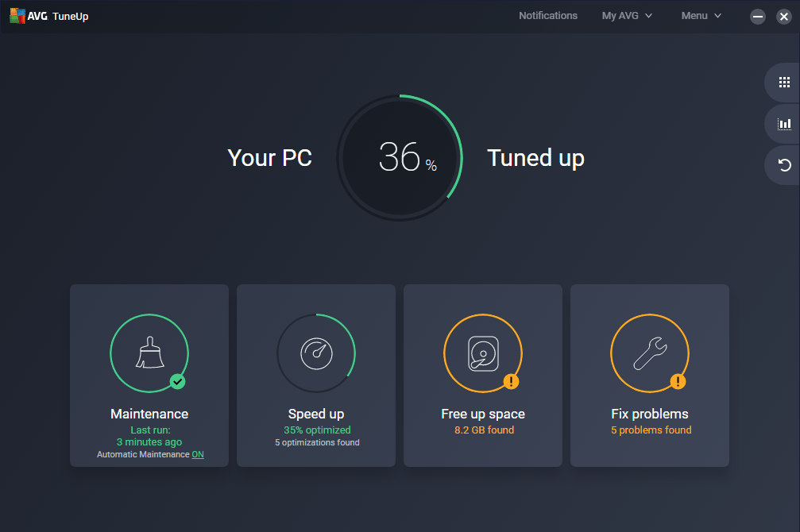Open Rescue Center via the undo arrow icon
This screenshot has width=800, height=532.
tap(783, 164)
